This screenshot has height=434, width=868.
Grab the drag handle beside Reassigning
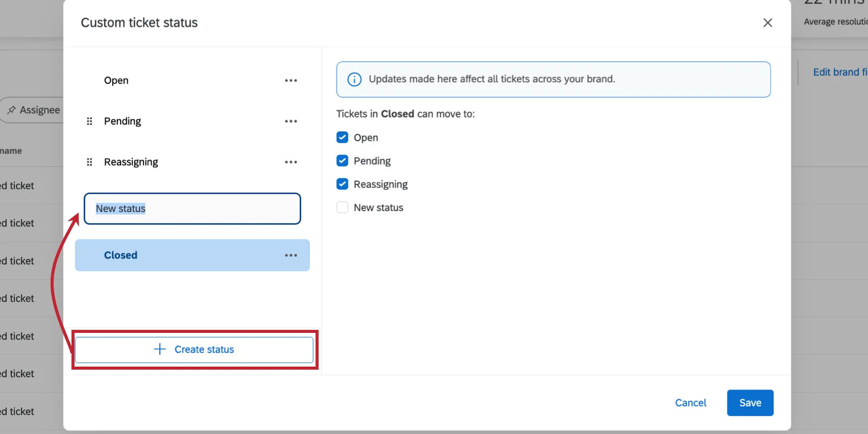pos(89,162)
